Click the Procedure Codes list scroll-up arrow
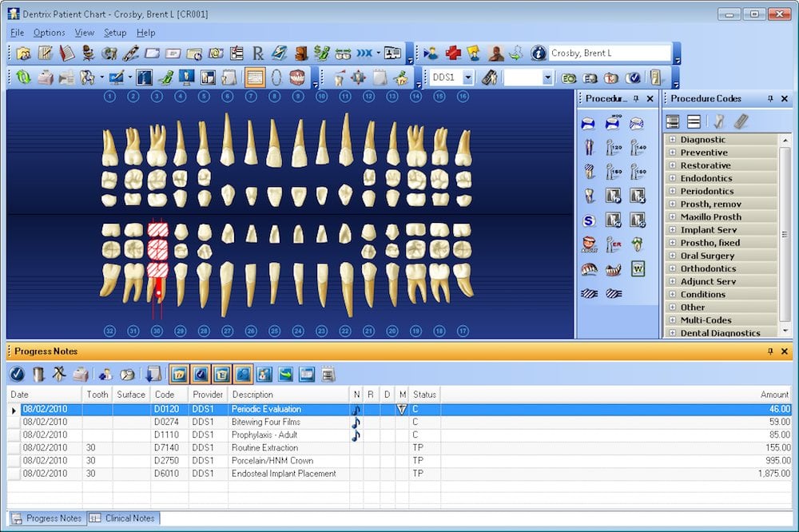This screenshot has height=532, width=799. point(785,139)
